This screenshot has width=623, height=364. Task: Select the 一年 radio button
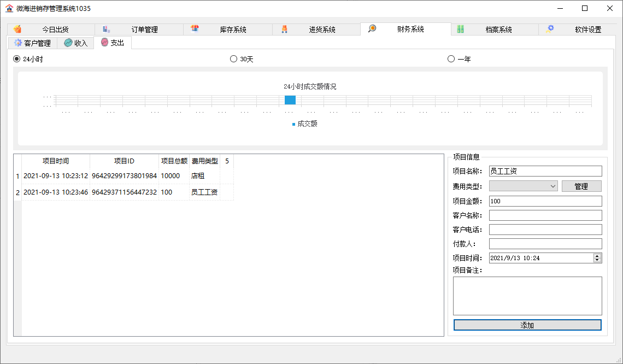[x=451, y=59]
